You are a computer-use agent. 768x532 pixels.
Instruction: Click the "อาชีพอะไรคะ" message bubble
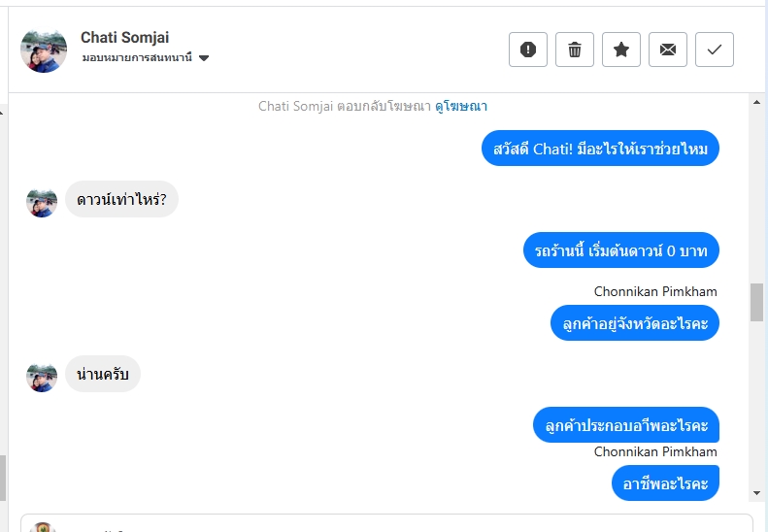tap(665, 483)
